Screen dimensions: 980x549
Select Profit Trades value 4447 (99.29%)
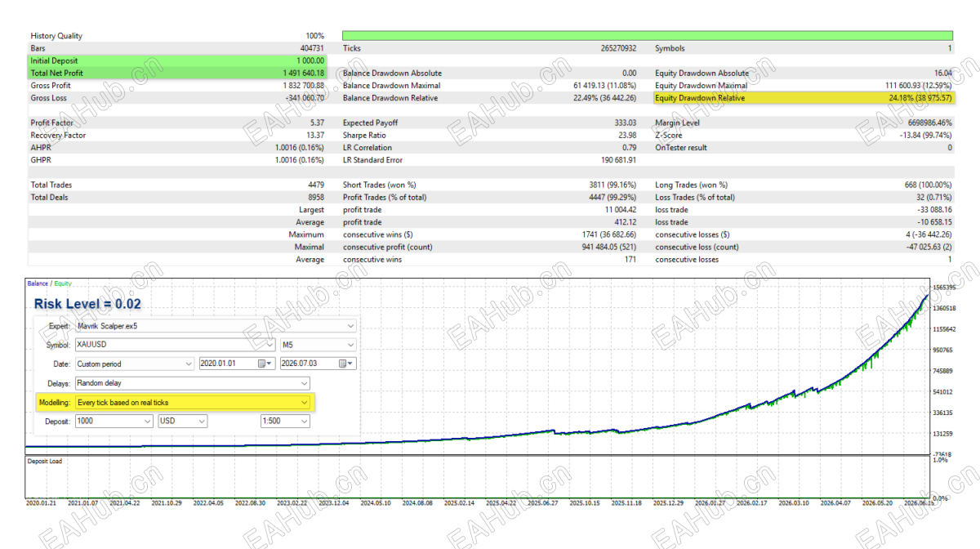tap(613, 198)
